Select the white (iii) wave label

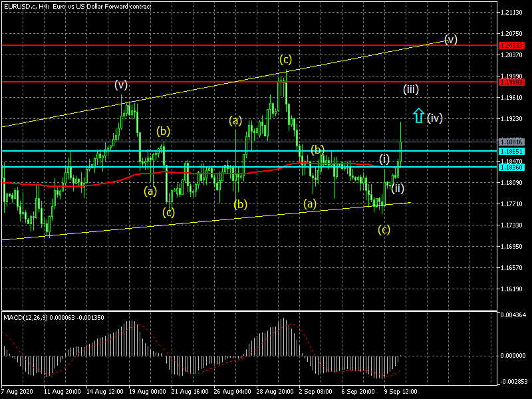[410, 89]
